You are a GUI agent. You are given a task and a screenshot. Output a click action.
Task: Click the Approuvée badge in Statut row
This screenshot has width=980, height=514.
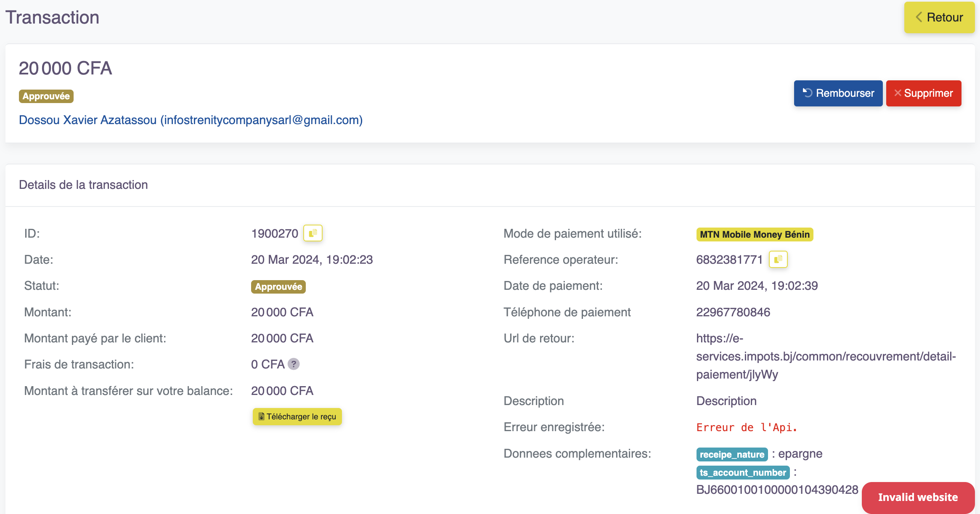(x=278, y=286)
